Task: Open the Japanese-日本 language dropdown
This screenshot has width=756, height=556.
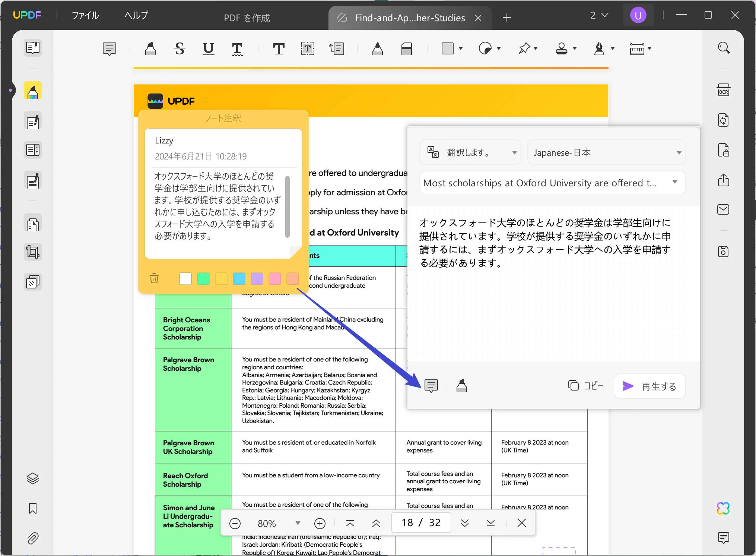Action: (607, 152)
